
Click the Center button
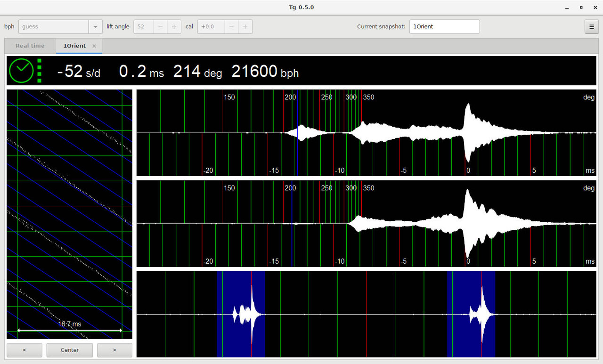[x=70, y=350]
